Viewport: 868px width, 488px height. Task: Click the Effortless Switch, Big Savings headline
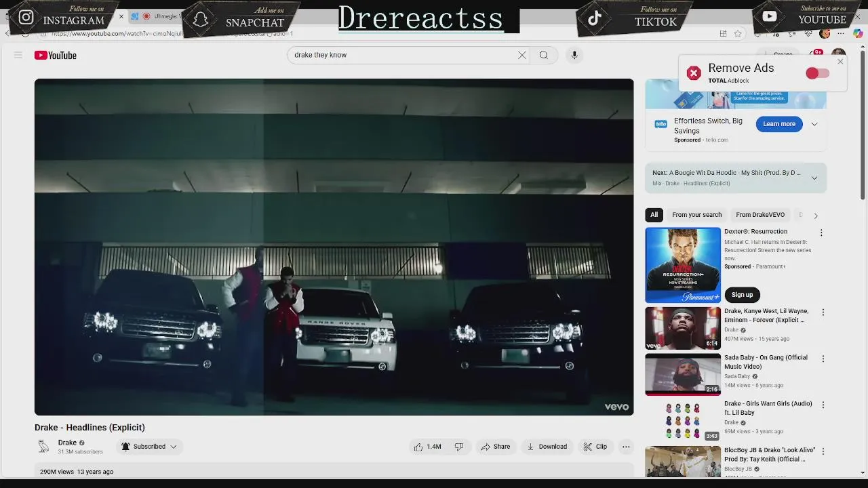708,126
